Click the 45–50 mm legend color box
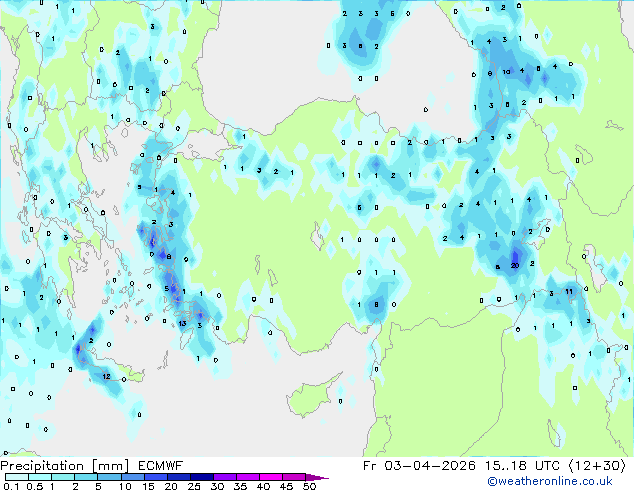This screenshot has width=634, height=490. pyautogui.click(x=294, y=477)
